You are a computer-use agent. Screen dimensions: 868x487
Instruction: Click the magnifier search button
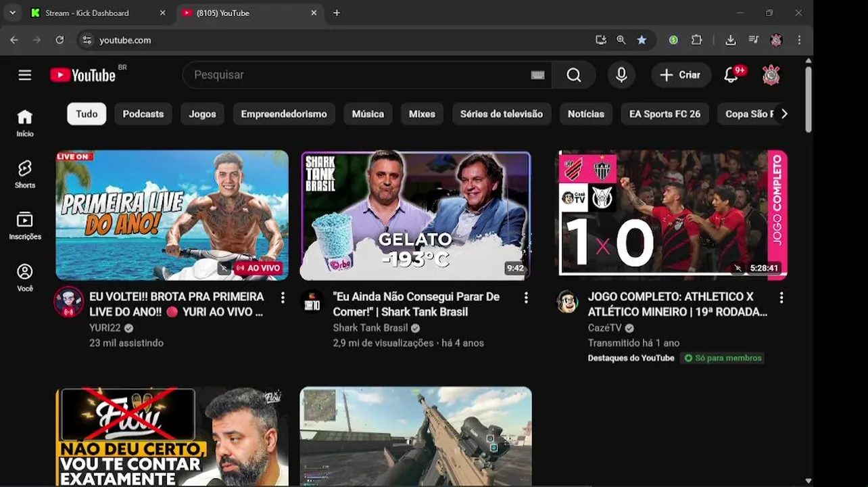click(573, 75)
